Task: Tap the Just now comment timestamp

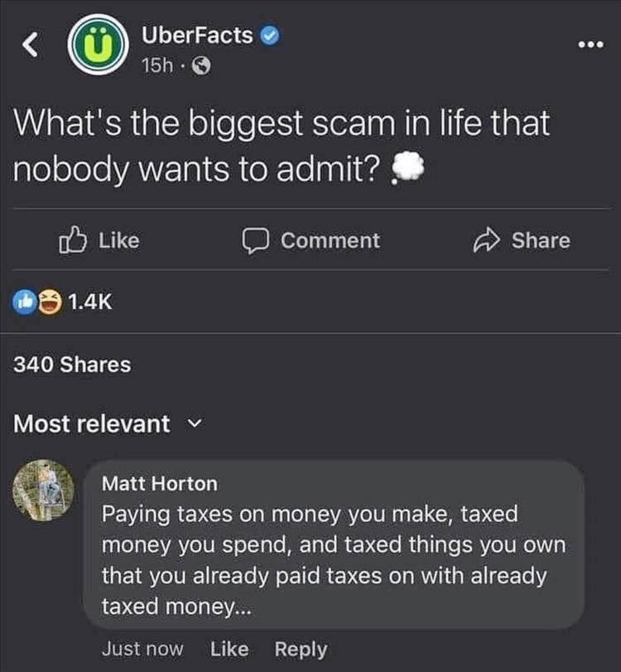Action: 142,649
